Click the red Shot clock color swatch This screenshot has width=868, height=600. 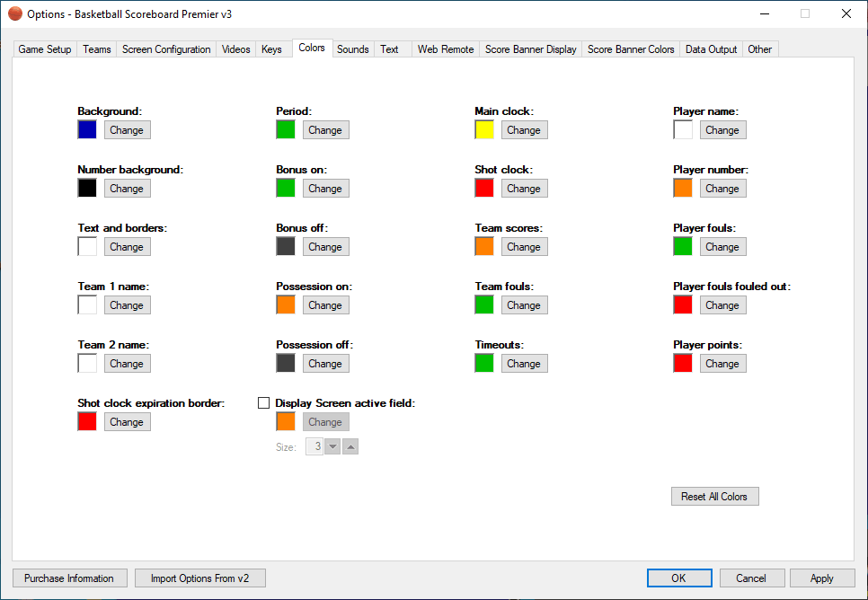[484, 189]
